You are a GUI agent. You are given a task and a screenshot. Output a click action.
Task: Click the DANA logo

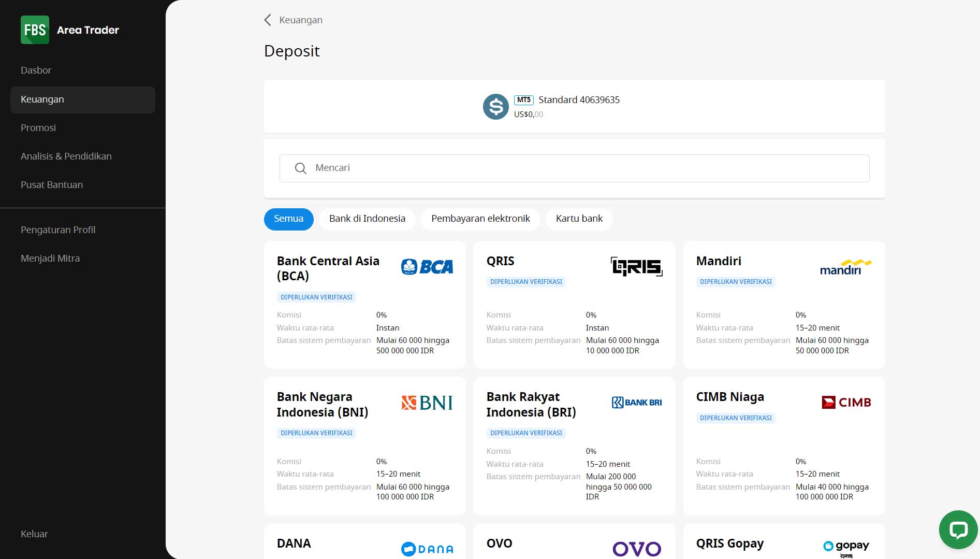coord(427,549)
